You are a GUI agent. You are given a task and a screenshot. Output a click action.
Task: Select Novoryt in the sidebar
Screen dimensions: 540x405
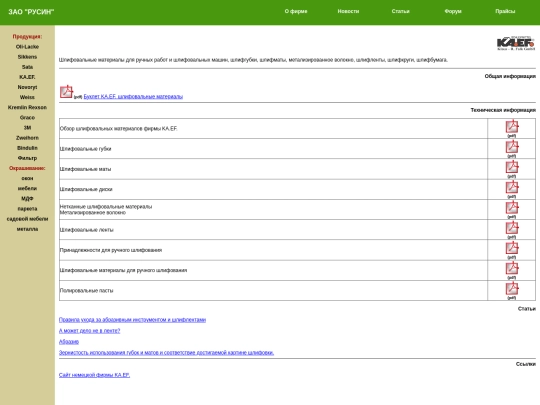coord(27,87)
